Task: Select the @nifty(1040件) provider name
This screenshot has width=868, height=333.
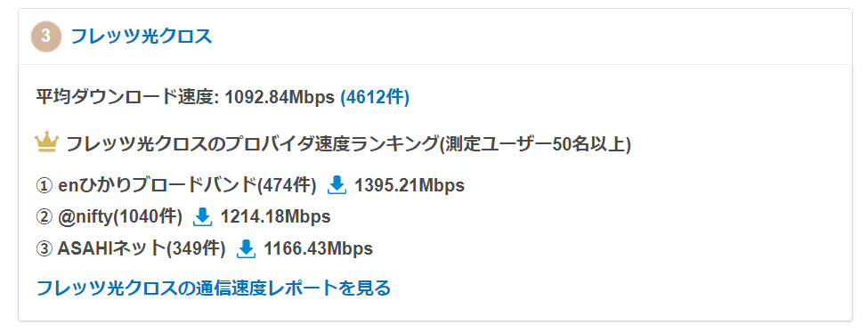Action: coord(120,217)
